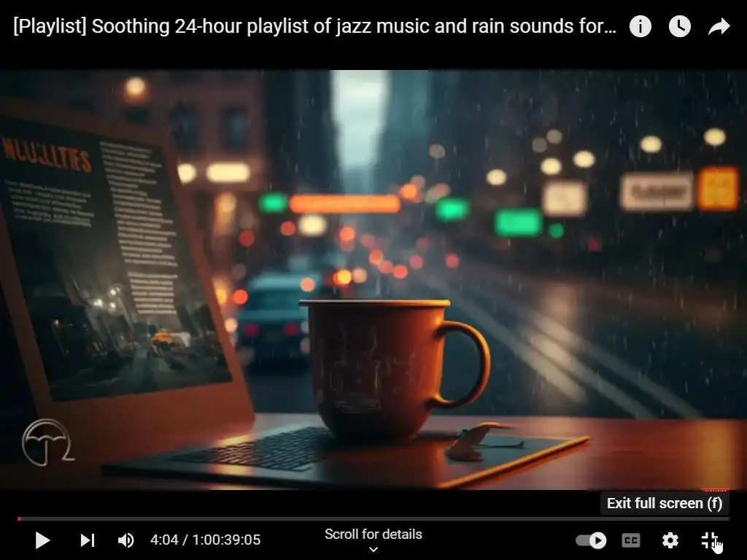Click the red progress scrubber start
The image size is (747, 560).
19,518
